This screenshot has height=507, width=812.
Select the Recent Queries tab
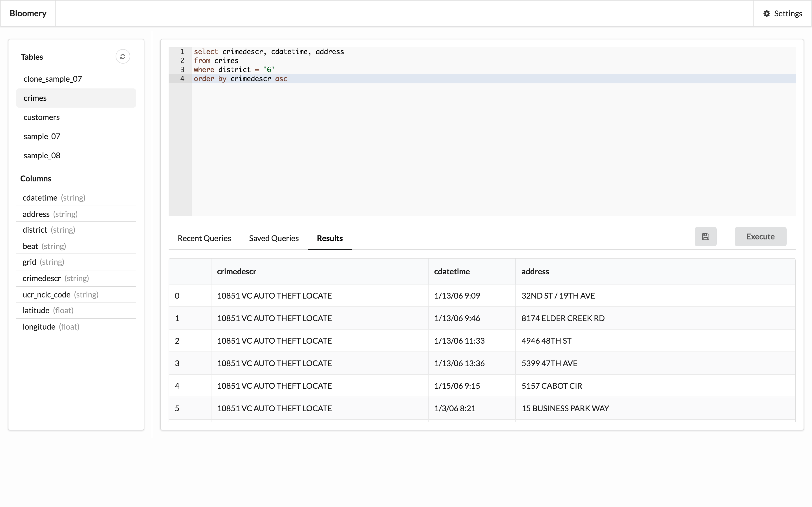pos(204,238)
